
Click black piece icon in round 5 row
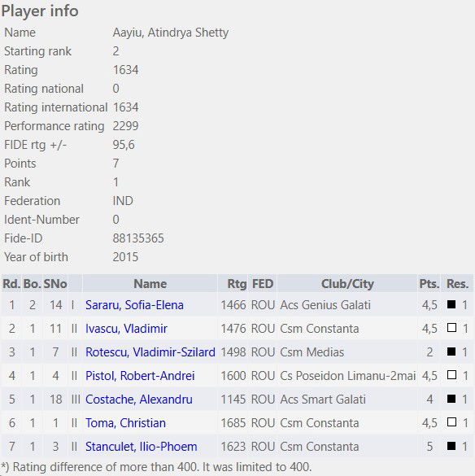451,399
